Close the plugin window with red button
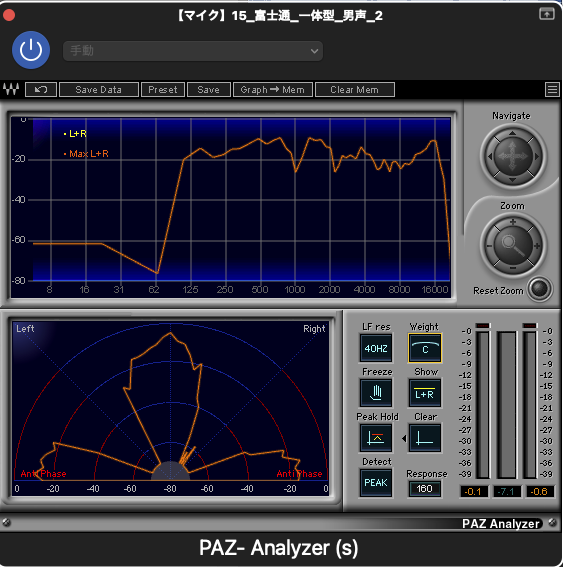Image resolution: width=563 pixels, height=567 pixels. (x=9, y=15)
